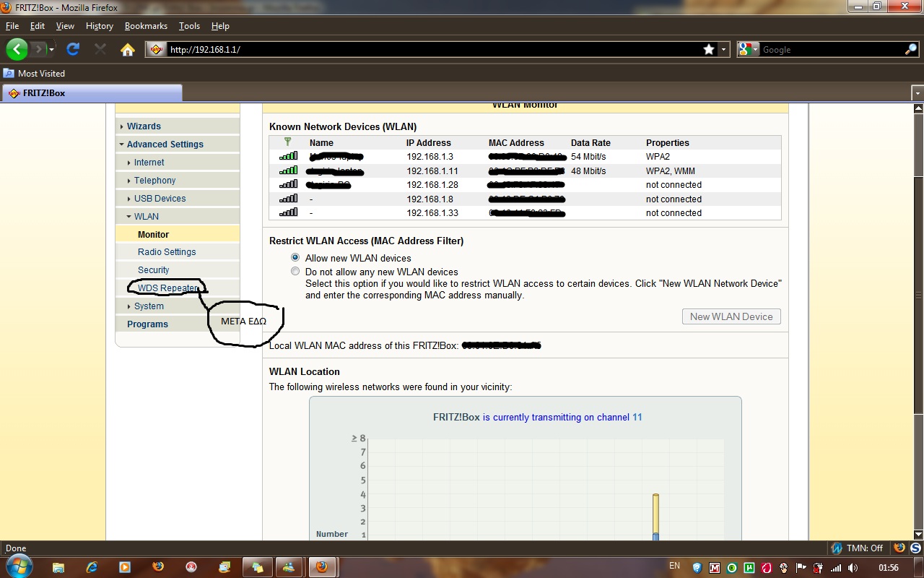Open Windows Media Player from the taskbar
This screenshot has width=924, height=578.
coord(125,567)
